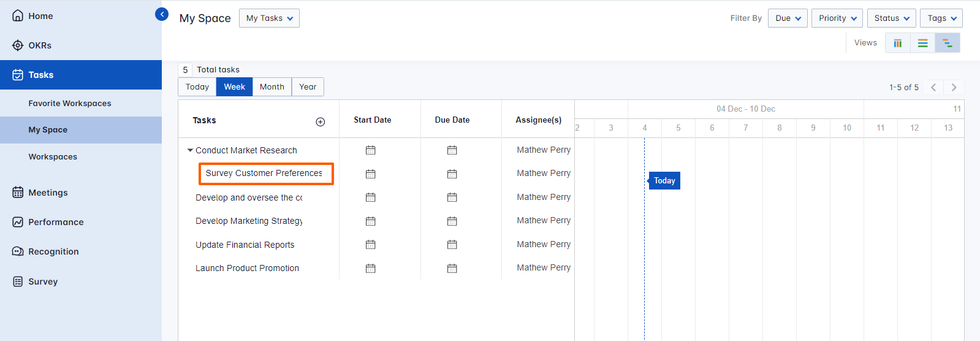The width and height of the screenshot is (980, 341).
Task: Open the Tags filter dropdown
Action: point(941,18)
